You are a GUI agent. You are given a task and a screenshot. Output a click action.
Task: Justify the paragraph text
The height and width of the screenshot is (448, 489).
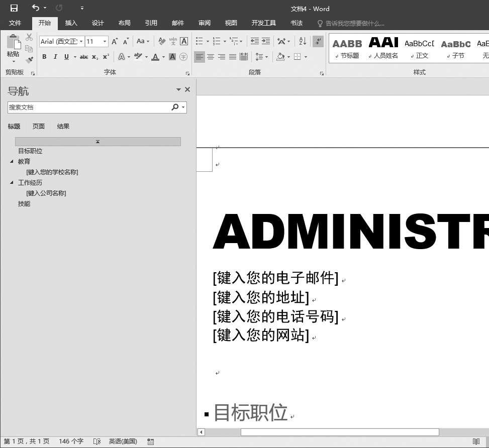(x=233, y=57)
